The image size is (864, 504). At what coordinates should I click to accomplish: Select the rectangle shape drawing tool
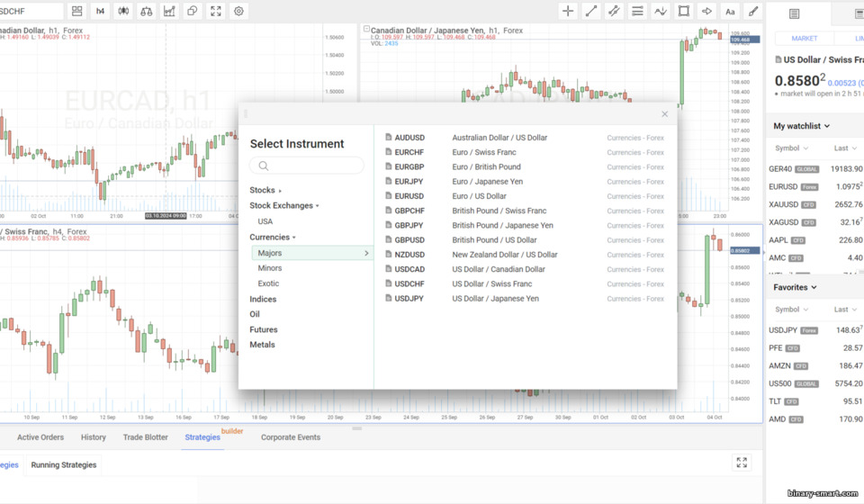pyautogui.click(x=683, y=11)
